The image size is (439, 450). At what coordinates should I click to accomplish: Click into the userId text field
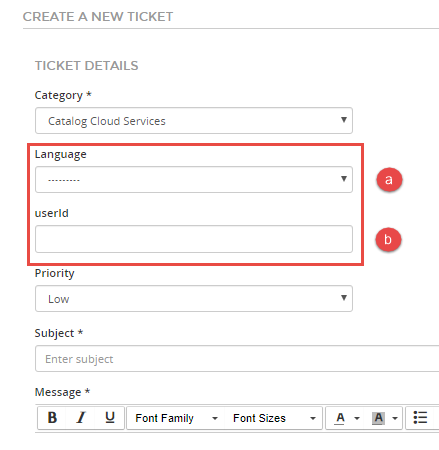[194, 239]
